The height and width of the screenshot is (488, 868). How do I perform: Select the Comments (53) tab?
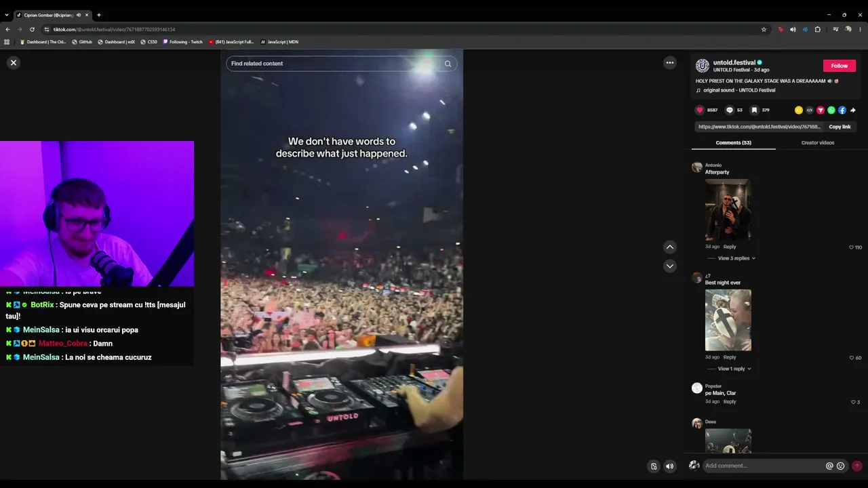click(734, 143)
